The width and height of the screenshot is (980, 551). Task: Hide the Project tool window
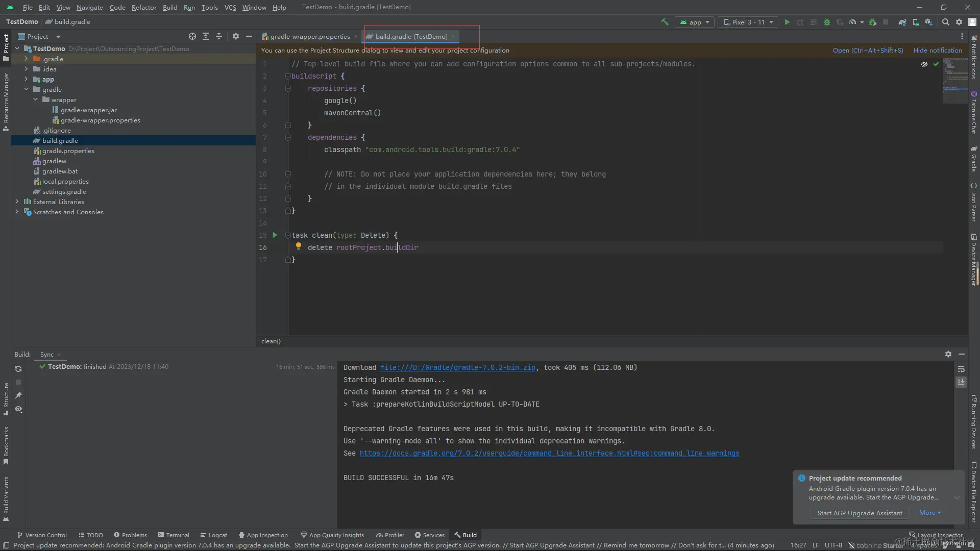pyautogui.click(x=249, y=36)
